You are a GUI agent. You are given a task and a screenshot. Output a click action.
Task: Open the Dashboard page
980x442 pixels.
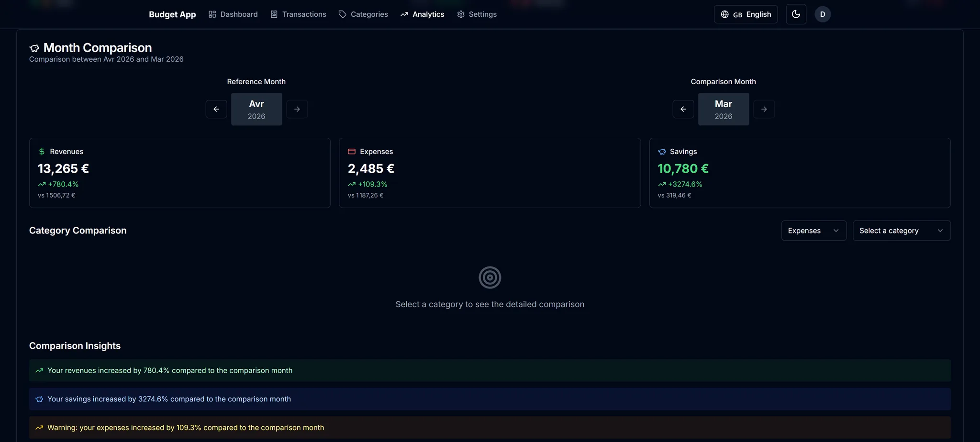[233, 14]
